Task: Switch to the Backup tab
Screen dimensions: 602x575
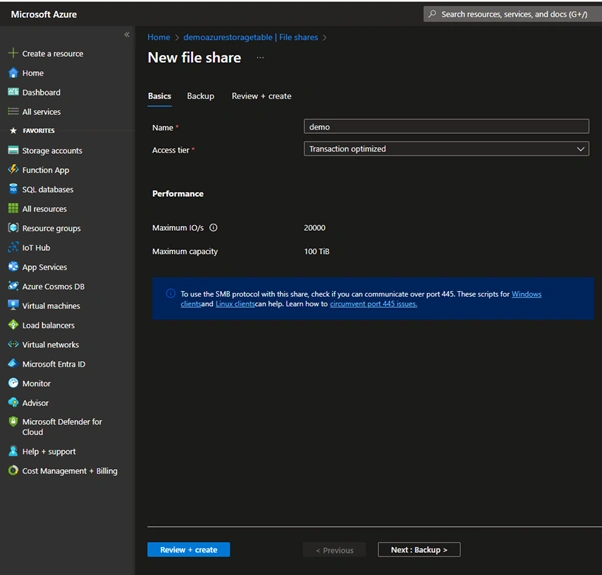Action: 200,96
